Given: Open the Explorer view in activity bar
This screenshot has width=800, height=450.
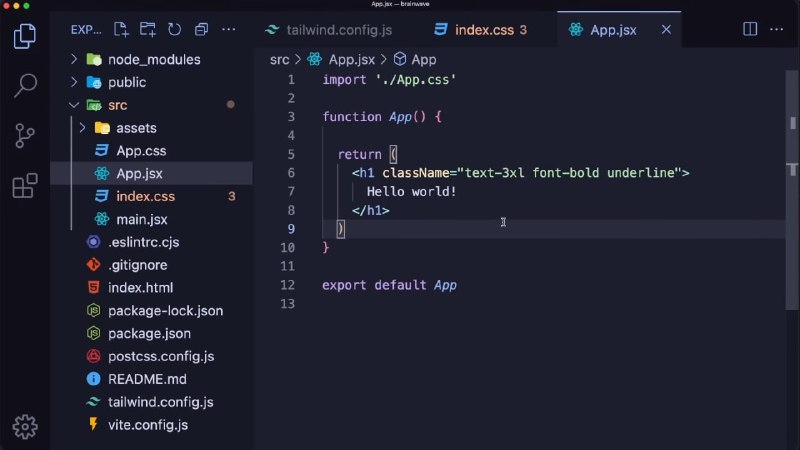Looking at the screenshot, I should coord(24,36).
